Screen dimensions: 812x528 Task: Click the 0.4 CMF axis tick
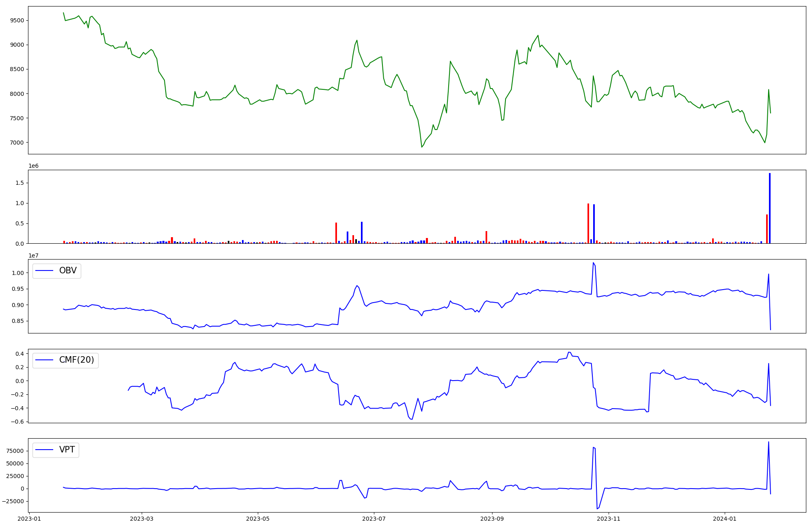[19, 354]
